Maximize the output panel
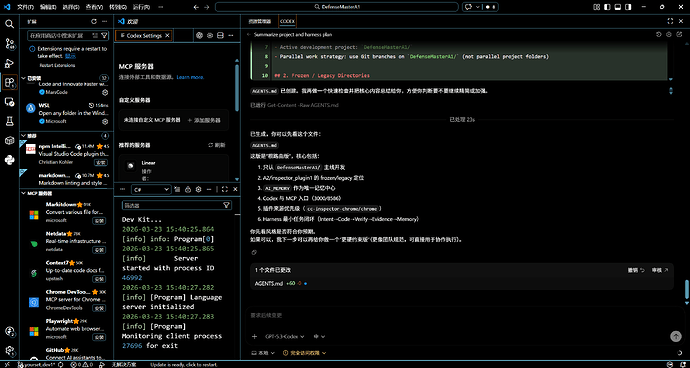This screenshot has width=690, height=368. pyautogui.click(x=224, y=189)
